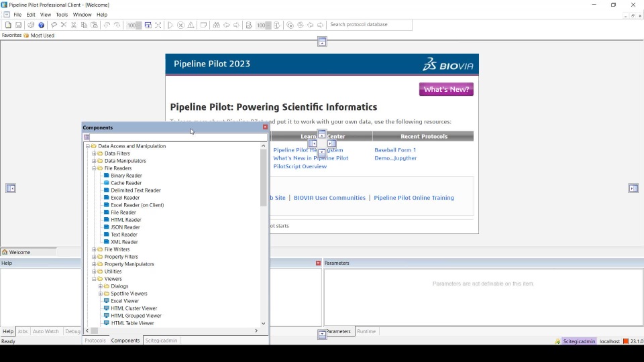
Task: Click the blue layout window toolbar icon
Action: (148, 25)
